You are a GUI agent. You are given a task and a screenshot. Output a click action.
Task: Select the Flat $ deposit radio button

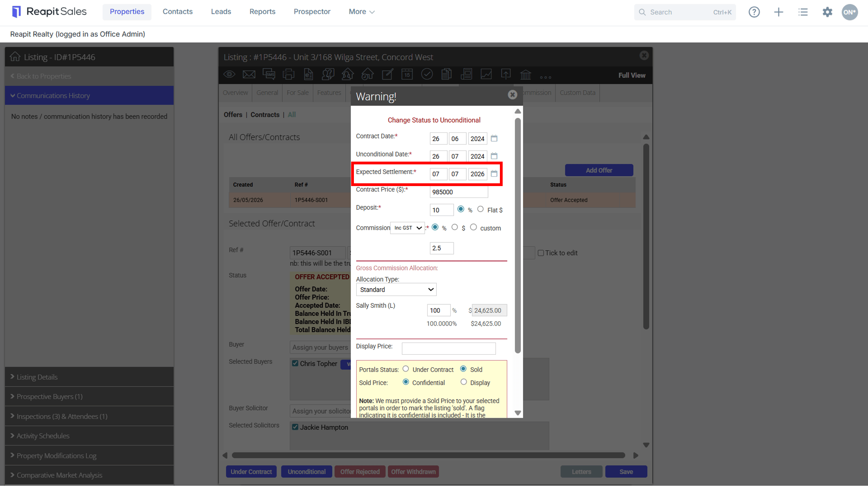(480, 209)
